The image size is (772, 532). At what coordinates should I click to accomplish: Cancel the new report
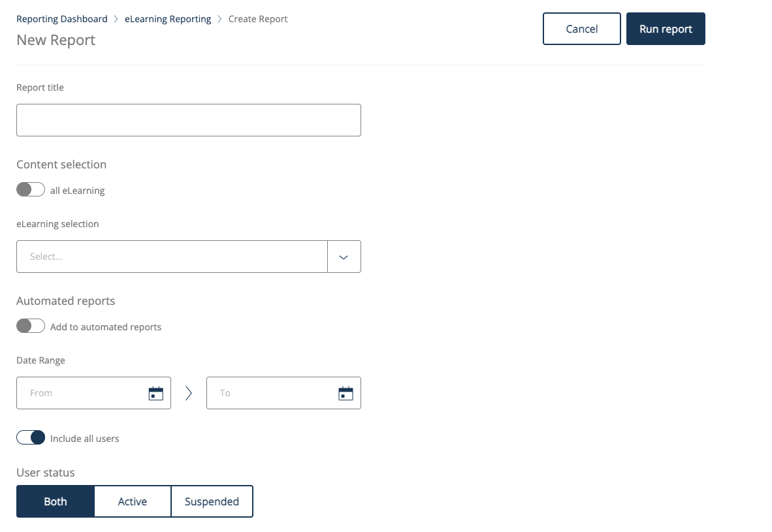[x=581, y=29]
